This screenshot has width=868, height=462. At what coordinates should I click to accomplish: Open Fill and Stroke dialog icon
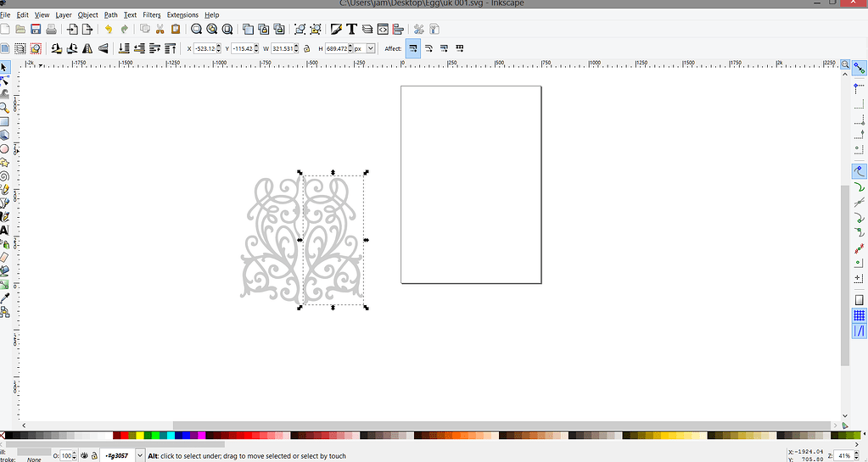[335, 30]
